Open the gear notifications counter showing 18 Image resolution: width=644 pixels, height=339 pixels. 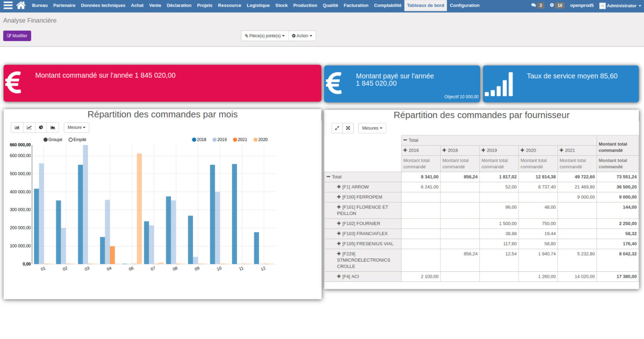(557, 5)
